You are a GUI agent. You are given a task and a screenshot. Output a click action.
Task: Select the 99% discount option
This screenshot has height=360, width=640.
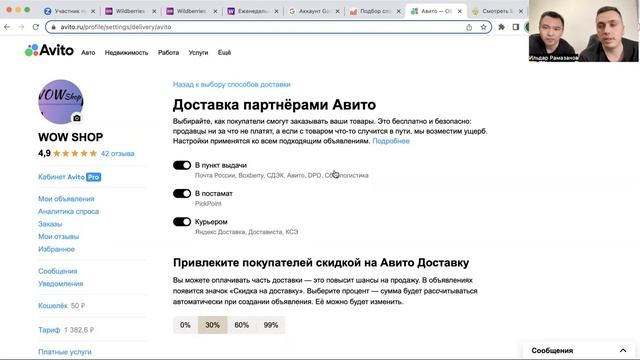(271, 325)
